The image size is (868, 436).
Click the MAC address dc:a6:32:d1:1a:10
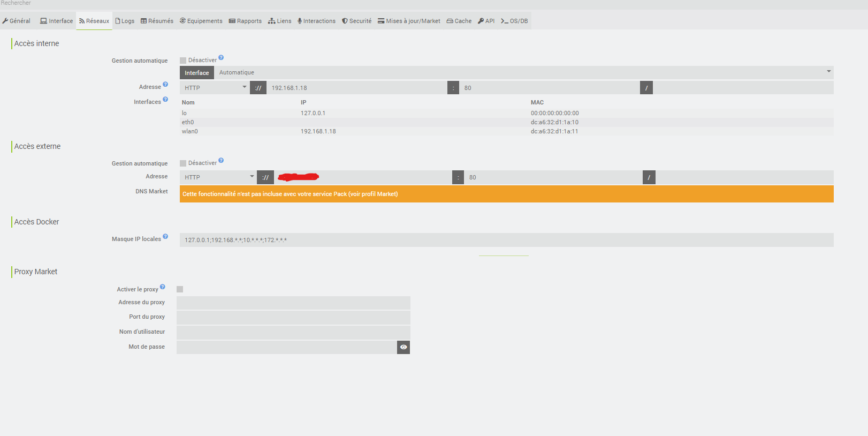[x=554, y=122]
